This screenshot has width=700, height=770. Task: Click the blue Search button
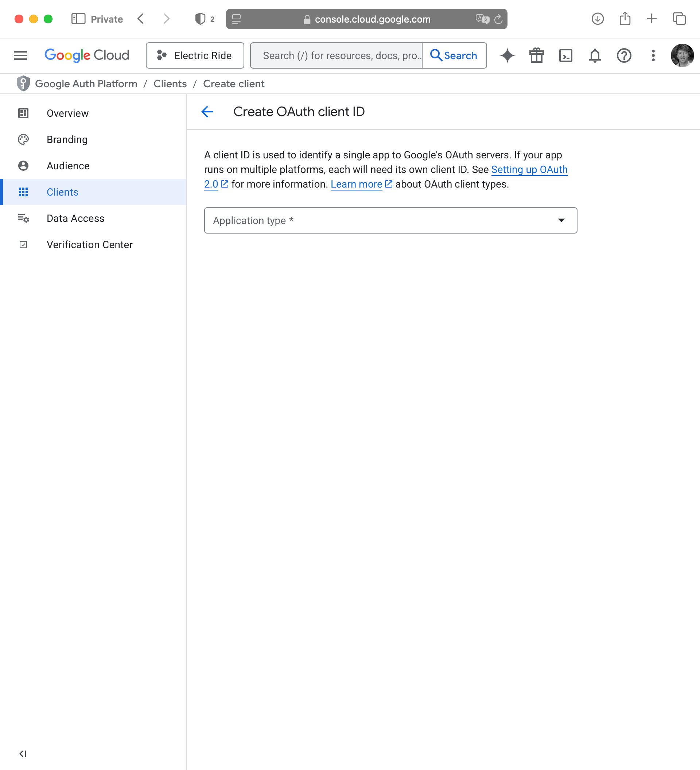(x=454, y=56)
